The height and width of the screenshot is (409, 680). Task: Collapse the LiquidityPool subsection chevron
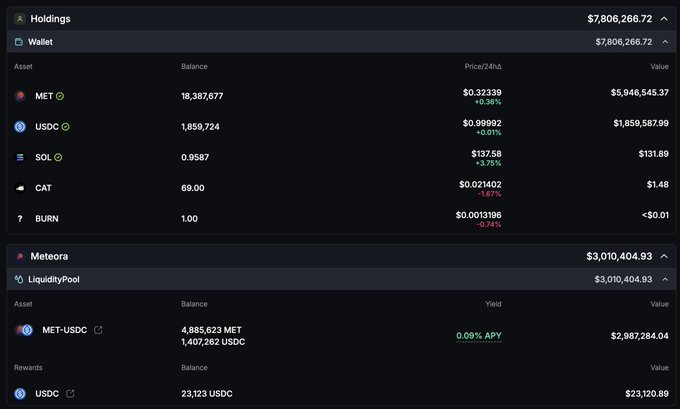(662, 279)
